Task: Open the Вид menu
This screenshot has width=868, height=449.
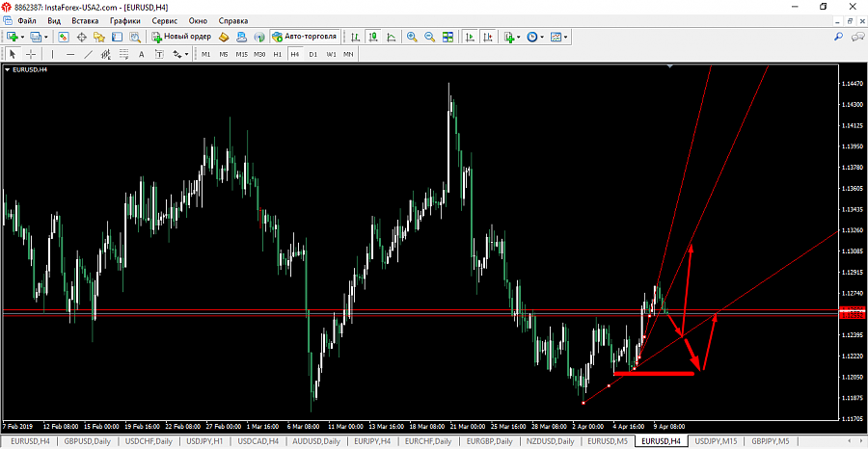Action: coord(54,21)
